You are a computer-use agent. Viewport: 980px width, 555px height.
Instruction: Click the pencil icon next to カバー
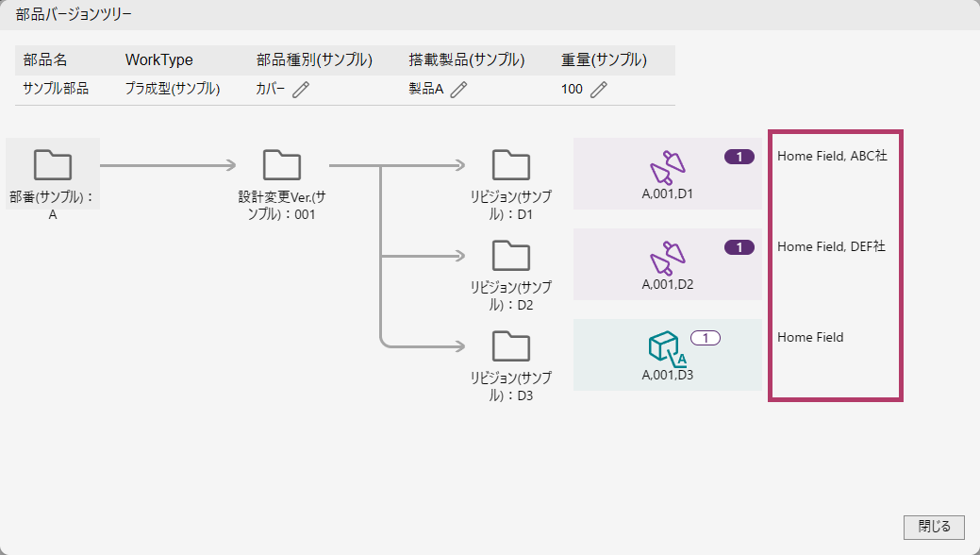tap(301, 90)
